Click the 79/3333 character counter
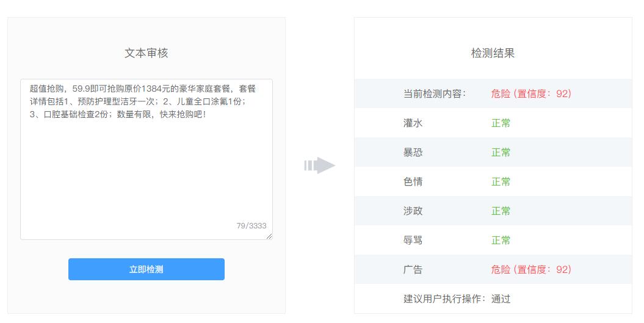This screenshot has width=644, height=323. click(x=251, y=226)
